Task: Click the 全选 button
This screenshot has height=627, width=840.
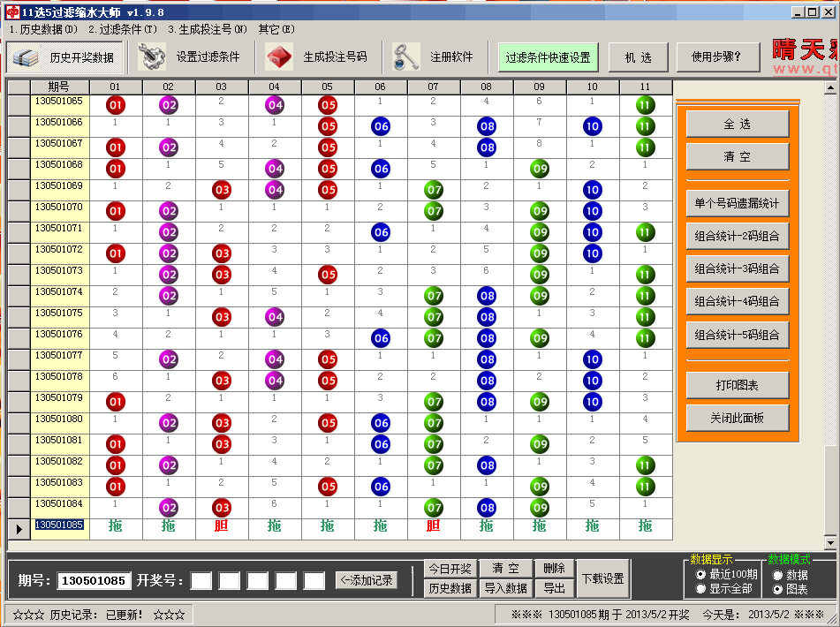Action: click(x=738, y=125)
